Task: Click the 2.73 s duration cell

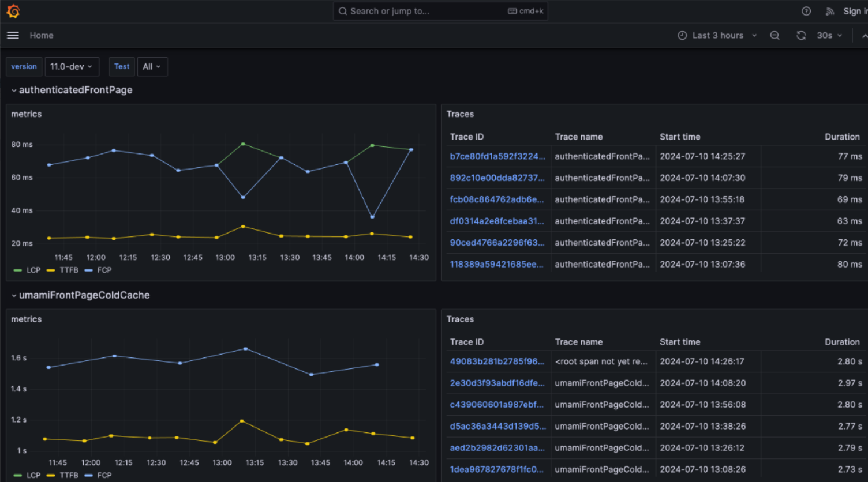Action: pyautogui.click(x=850, y=469)
